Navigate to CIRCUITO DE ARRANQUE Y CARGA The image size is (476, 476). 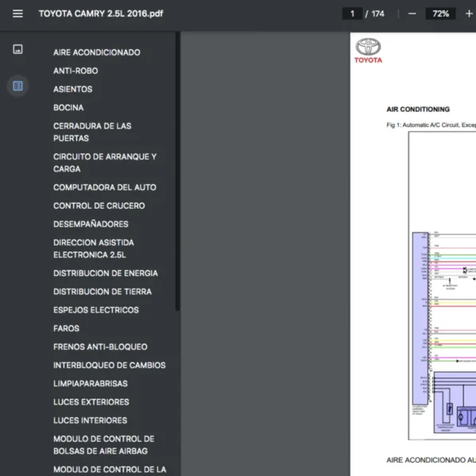pyautogui.click(x=105, y=163)
